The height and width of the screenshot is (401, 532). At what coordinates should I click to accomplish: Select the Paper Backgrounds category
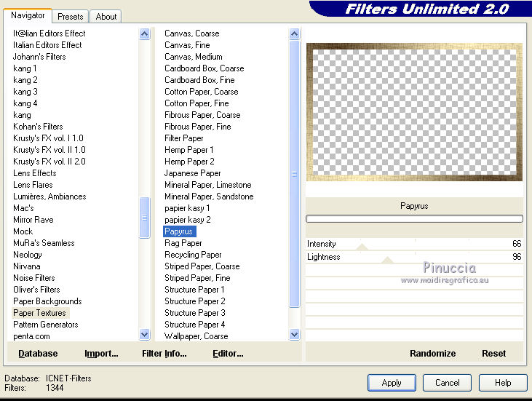point(47,301)
